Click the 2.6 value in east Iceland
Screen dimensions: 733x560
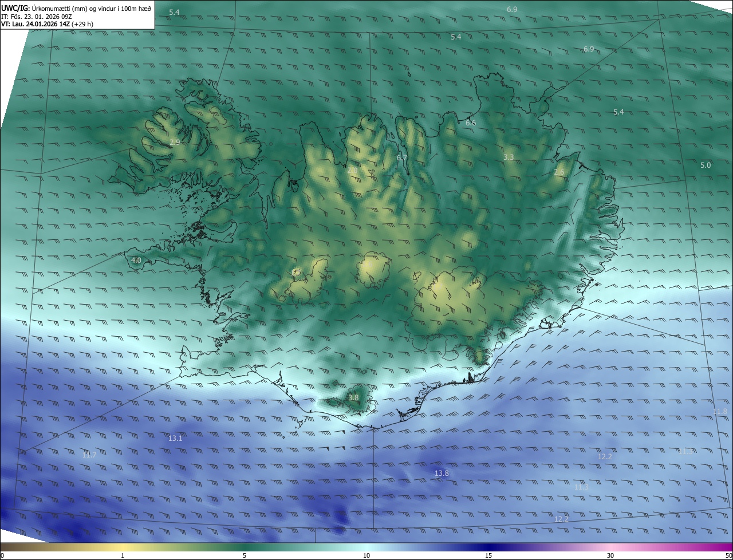point(559,172)
